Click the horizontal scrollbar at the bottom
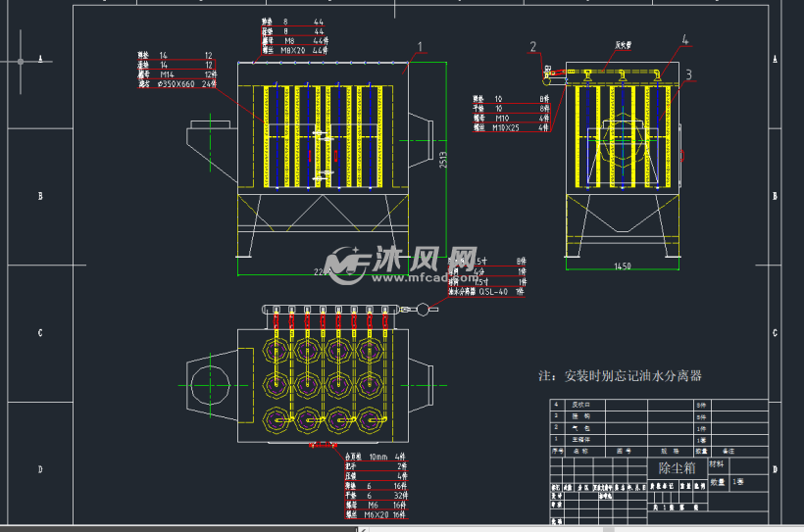Screen dimensions: 804x532 coord(490,528)
